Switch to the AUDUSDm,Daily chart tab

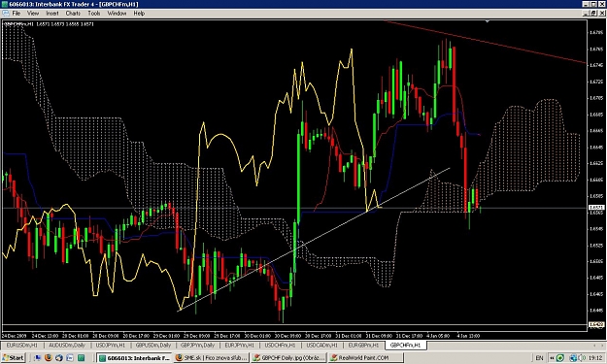click(67, 345)
